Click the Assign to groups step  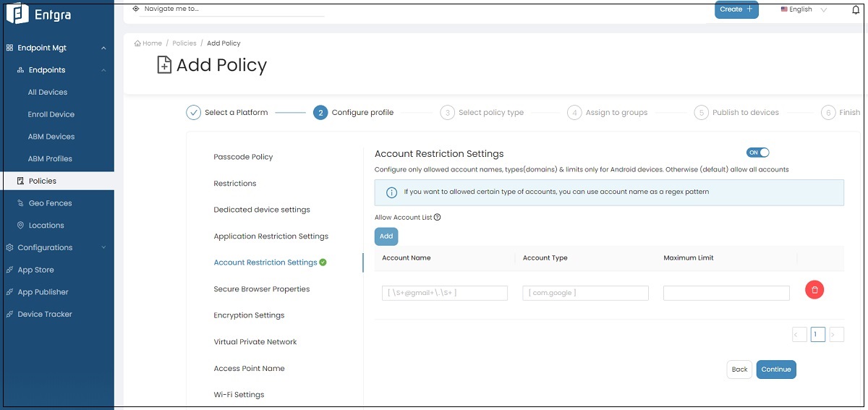(x=608, y=112)
